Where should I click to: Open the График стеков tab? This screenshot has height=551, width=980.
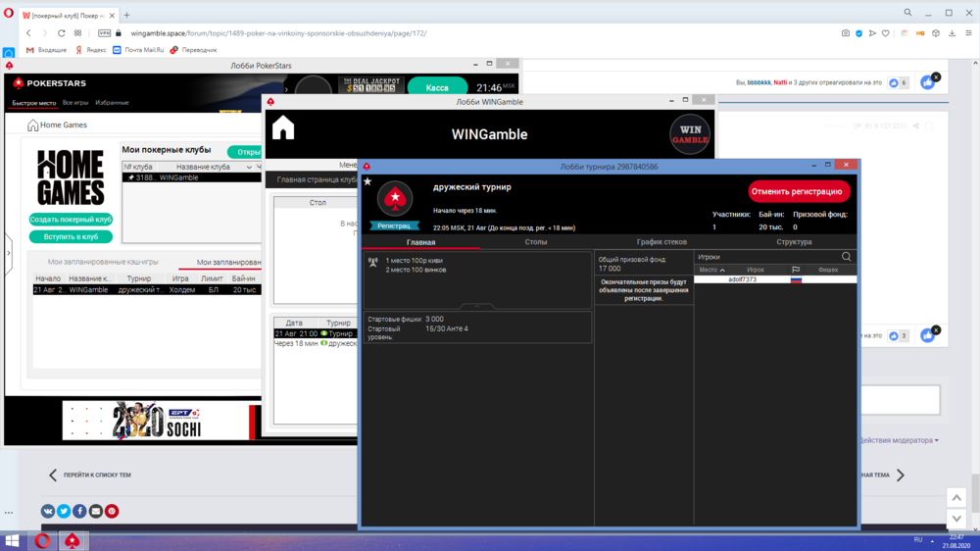coord(661,241)
